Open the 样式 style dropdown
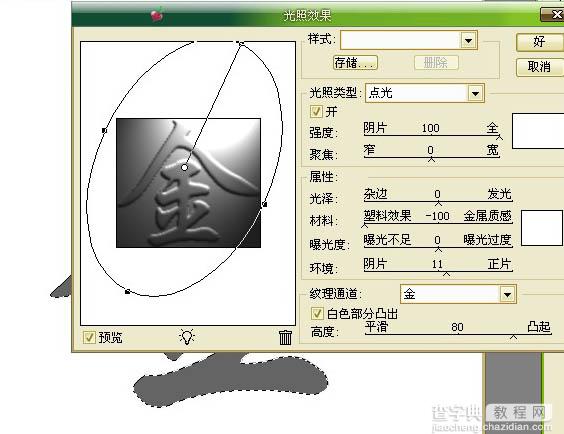The image size is (564, 434). click(x=468, y=40)
